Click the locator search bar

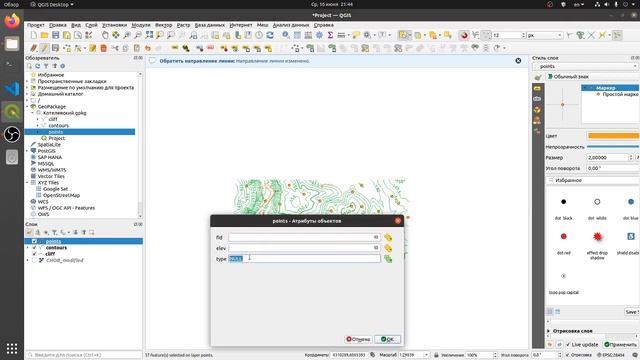coord(84,355)
